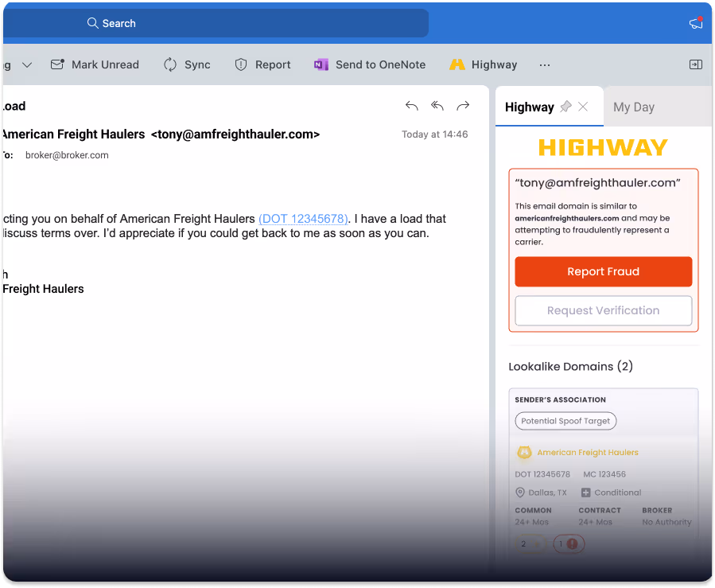The height and width of the screenshot is (588, 715).
Task: Switch to the Highway tab in side panel
Action: click(530, 107)
